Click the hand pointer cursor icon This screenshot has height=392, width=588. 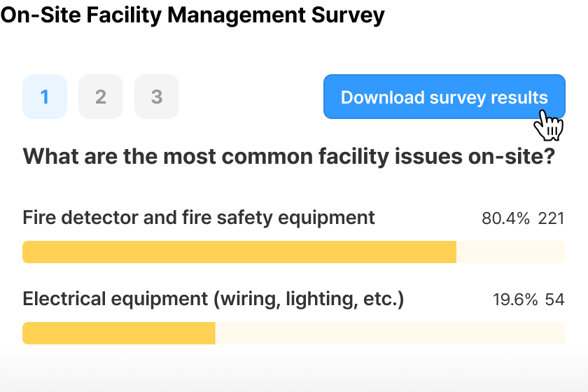pyautogui.click(x=548, y=125)
